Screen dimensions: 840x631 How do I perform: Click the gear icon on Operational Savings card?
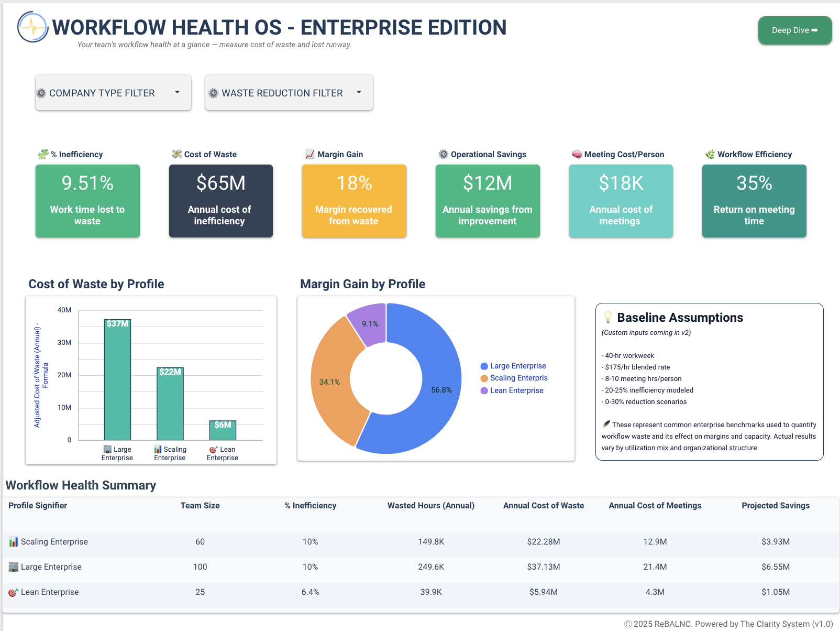[x=443, y=154]
